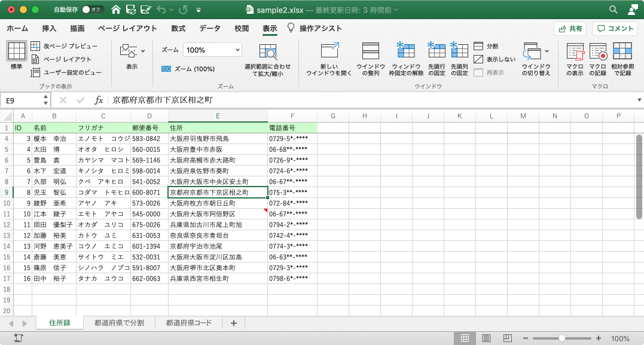Click the コメント button
Image resolution: width=644 pixels, height=345 pixels.
(615, 28)
